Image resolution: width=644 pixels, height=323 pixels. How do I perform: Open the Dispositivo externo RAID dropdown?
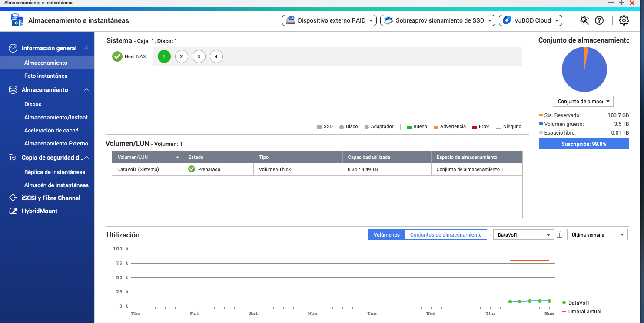point(330,20)
